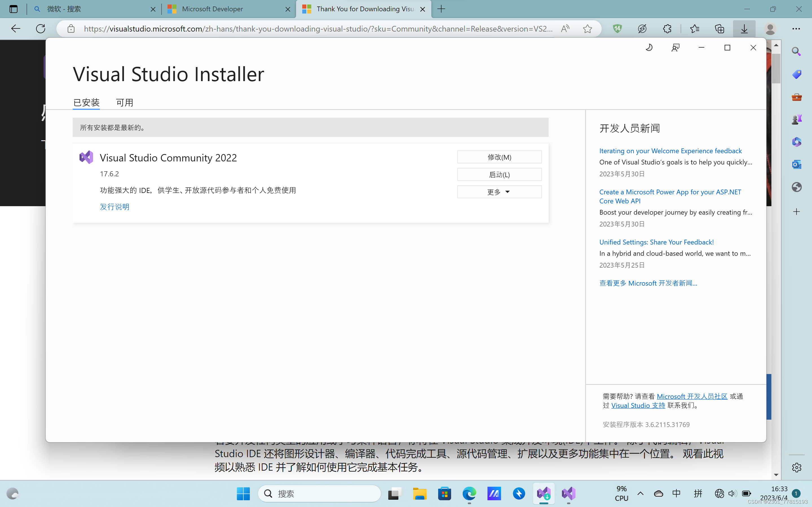812x507 pixels.
Task: Click the sidebar search magnifier icon
Action: (x=796, y=51)
